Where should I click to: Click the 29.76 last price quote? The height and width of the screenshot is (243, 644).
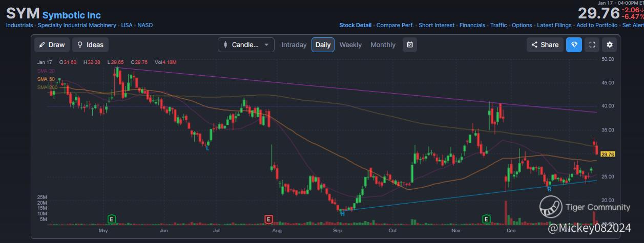click(x=598, y=13)
